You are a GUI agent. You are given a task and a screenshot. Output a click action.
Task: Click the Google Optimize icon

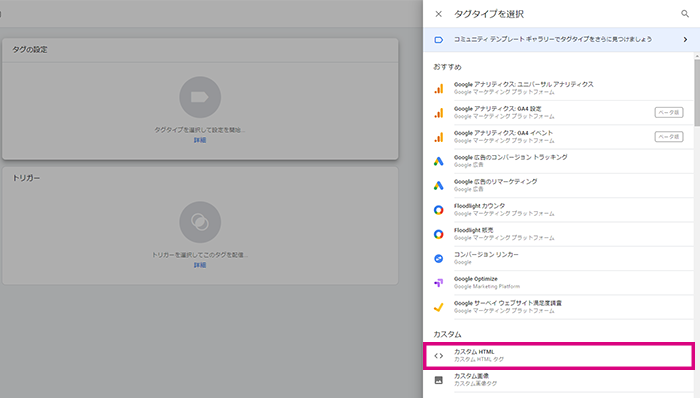pos(438,283)
